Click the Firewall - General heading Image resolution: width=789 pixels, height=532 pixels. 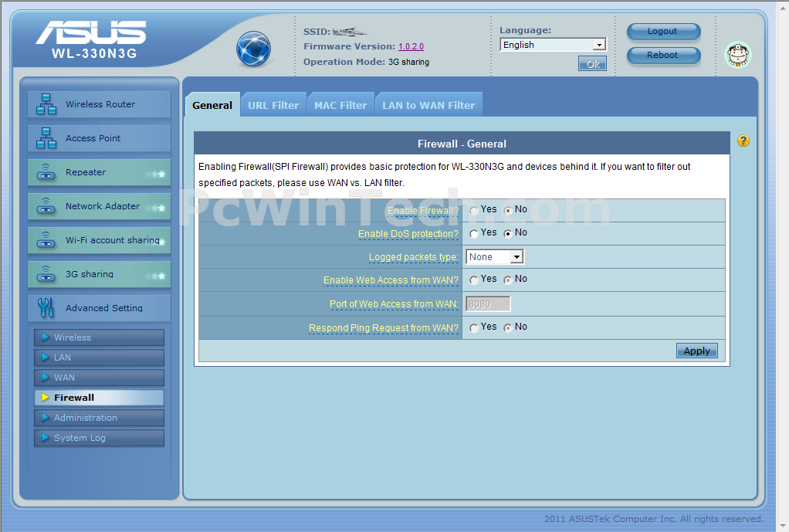[x=462, y=144]
